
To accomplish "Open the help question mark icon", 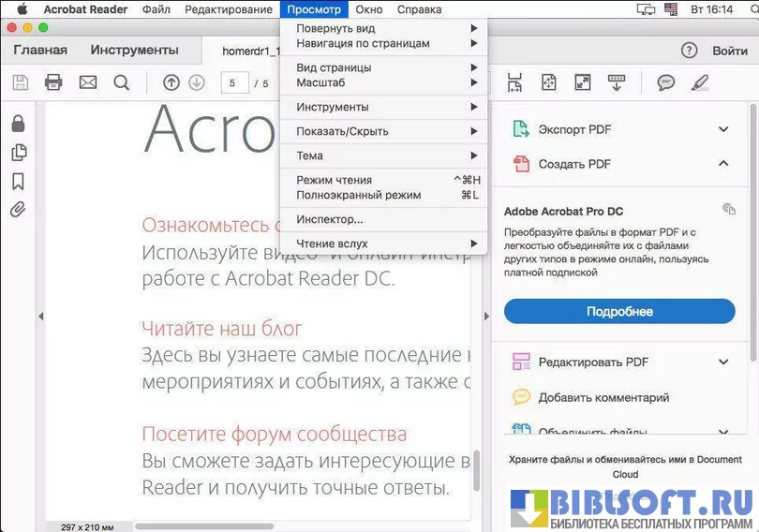I will [x=689, y=51].
